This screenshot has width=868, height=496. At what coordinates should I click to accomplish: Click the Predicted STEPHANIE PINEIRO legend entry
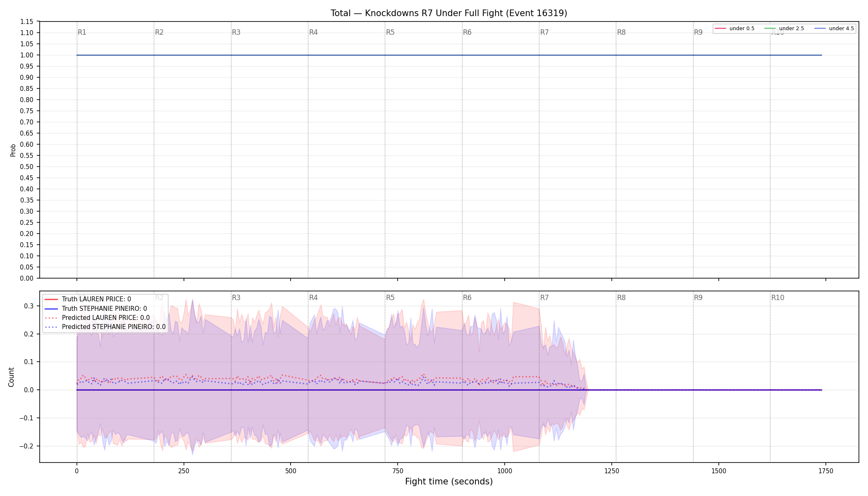click(x=105, y=327)
